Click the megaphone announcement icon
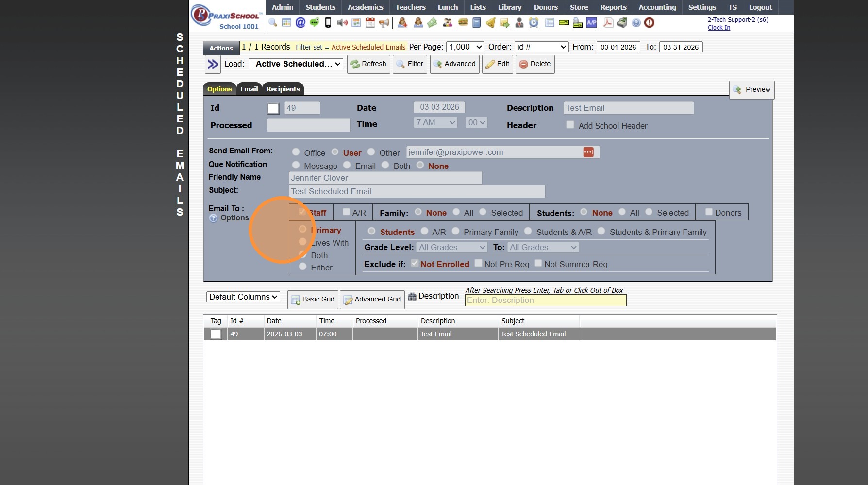Viewport: 868px width, 485px height. click(384, 22)
